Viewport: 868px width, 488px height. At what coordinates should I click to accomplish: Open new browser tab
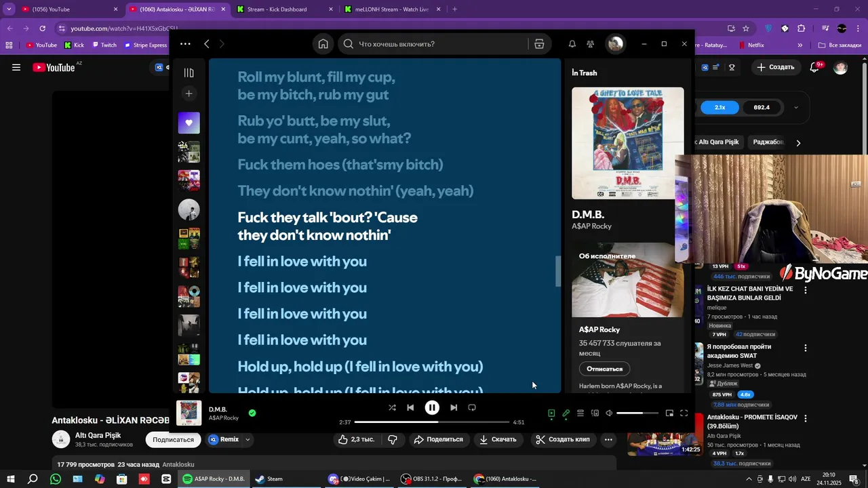(454, 9)
